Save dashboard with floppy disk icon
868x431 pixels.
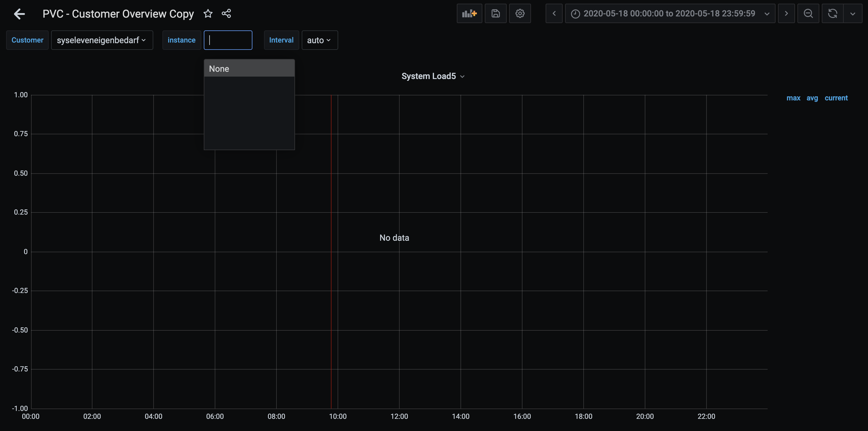pos(495,14)
